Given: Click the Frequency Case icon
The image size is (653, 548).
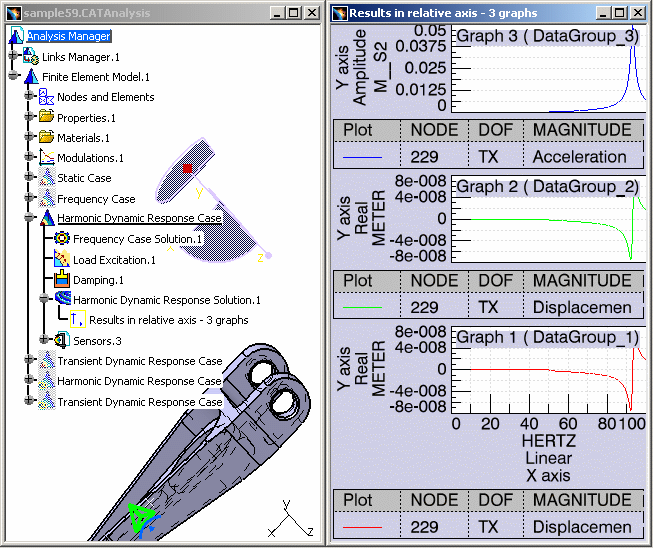Looking at the screenshot, I should pos(47,198).
